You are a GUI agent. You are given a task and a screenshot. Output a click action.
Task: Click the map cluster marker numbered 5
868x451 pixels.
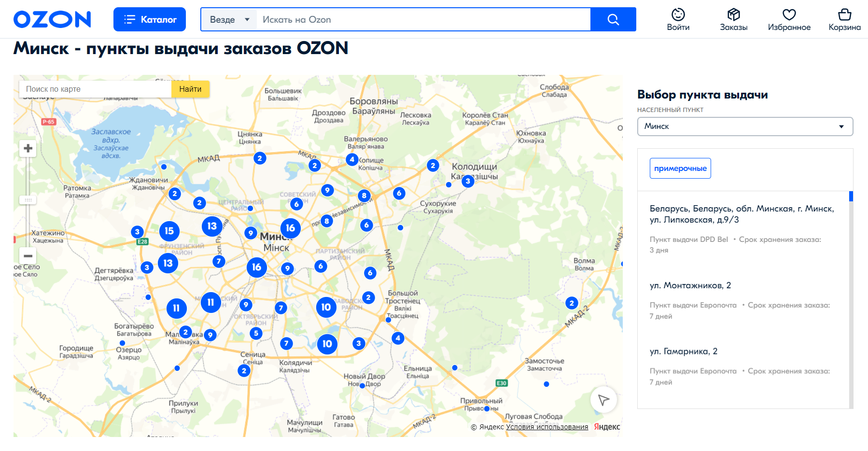[256, 333]
